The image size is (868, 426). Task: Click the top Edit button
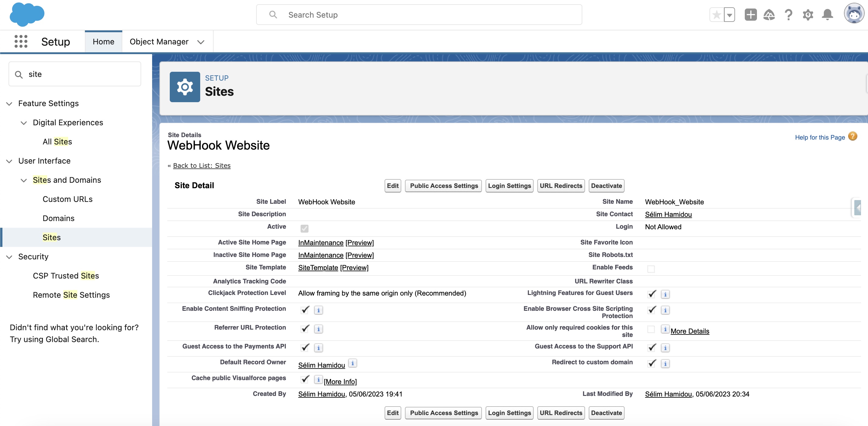(392, 186)
